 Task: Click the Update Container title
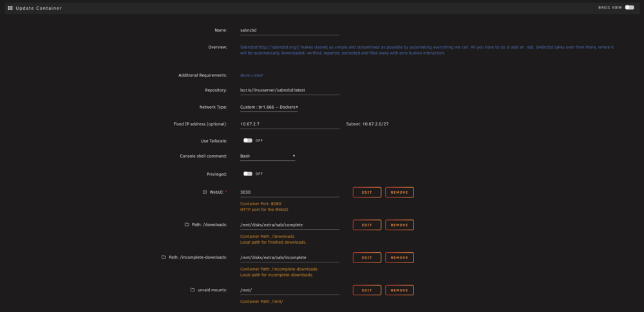point(39,8)
